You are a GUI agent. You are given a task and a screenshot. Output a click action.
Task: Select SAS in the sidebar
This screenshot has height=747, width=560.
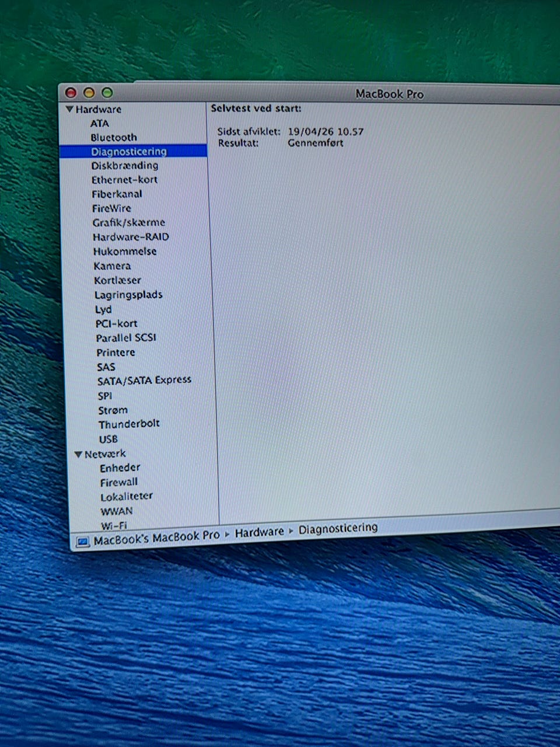click(x=106, y=367)
